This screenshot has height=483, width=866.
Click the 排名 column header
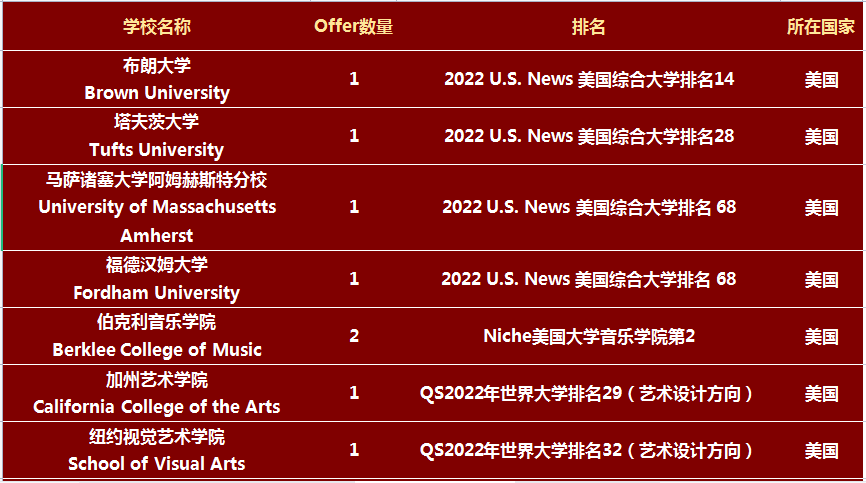[588, 27]
